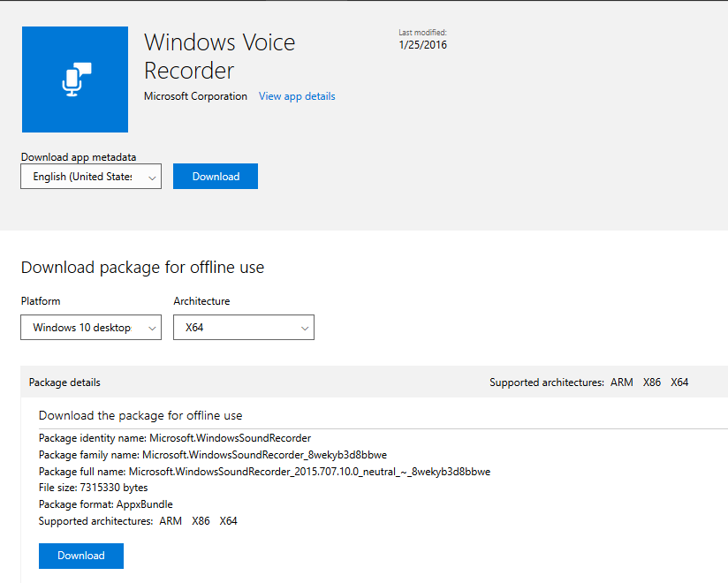Click the Package details section header

point(64,382)
